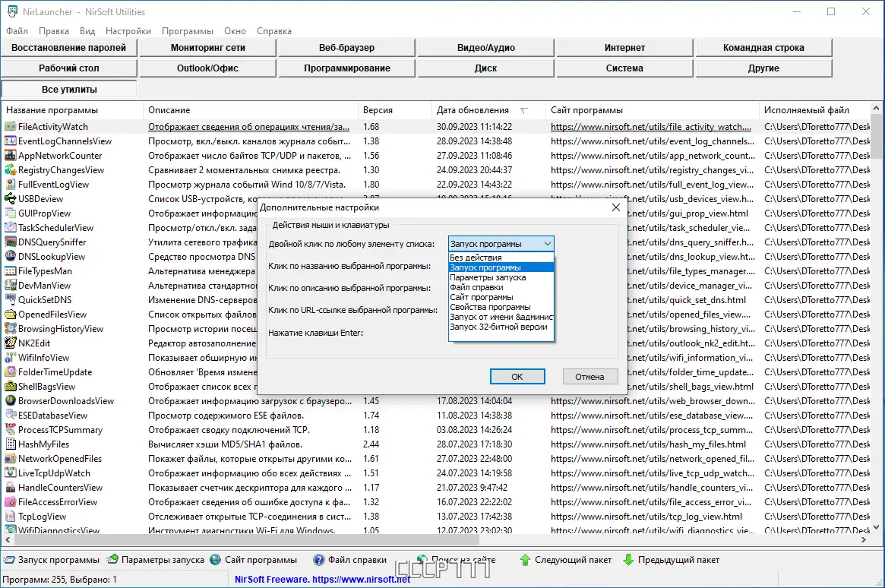Click the GUIPropView program icon
885x588 pixels.
[10, 213]
